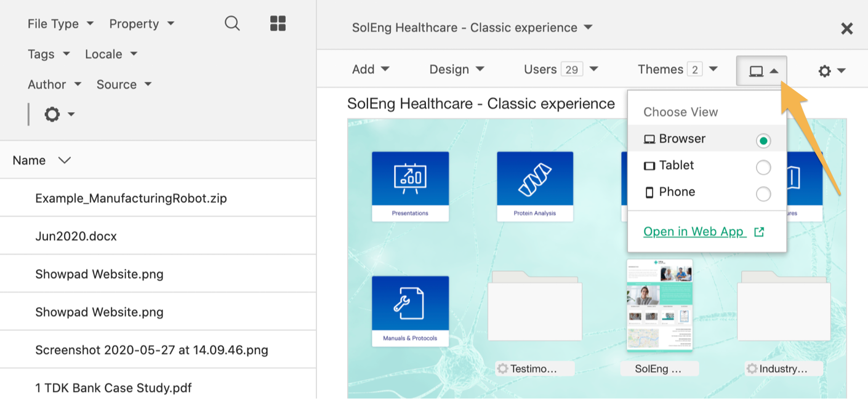868x418 pixels.
Task: Open the Presentations tile
Action: coord(410,187)
